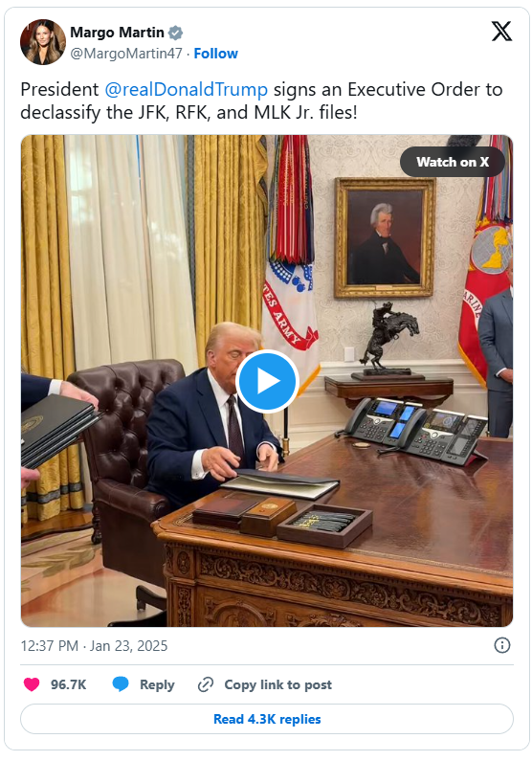
Task: Open the 12:37 PM Jan 23, 2025 timestamp
Action: point(94,646)
